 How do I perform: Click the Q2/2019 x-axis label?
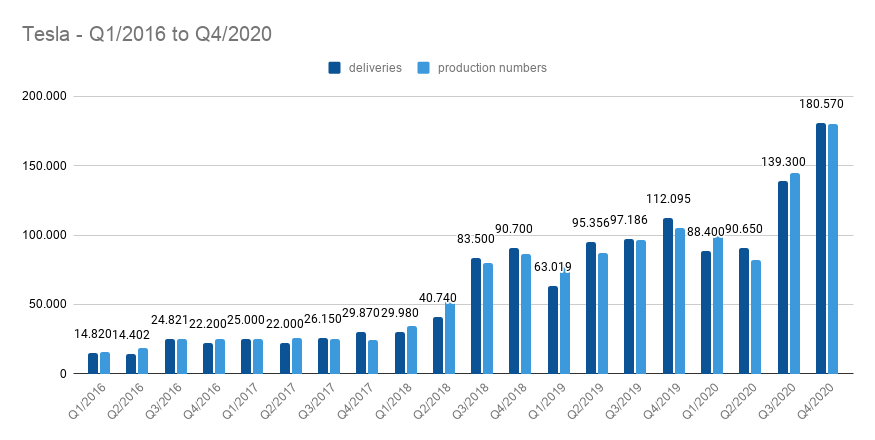click(586, 400)
